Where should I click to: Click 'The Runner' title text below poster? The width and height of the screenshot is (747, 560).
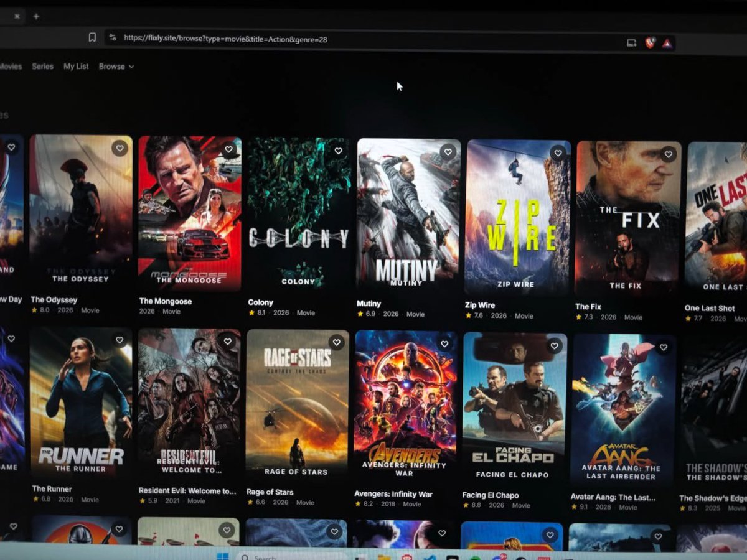pos(52,489)
